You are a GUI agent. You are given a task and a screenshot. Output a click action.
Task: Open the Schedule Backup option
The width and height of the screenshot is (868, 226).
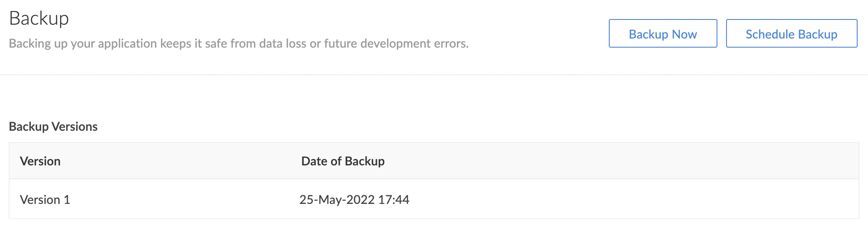click(791, 34)
